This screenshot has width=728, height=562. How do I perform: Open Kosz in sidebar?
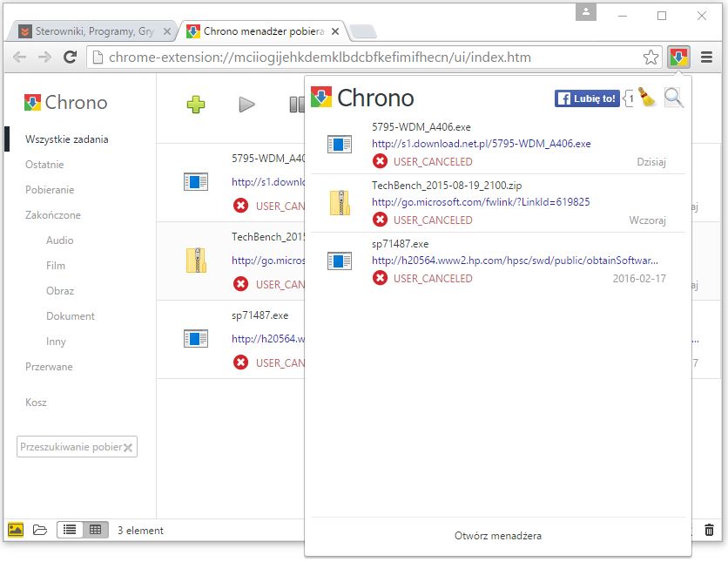tap(36, 403)
